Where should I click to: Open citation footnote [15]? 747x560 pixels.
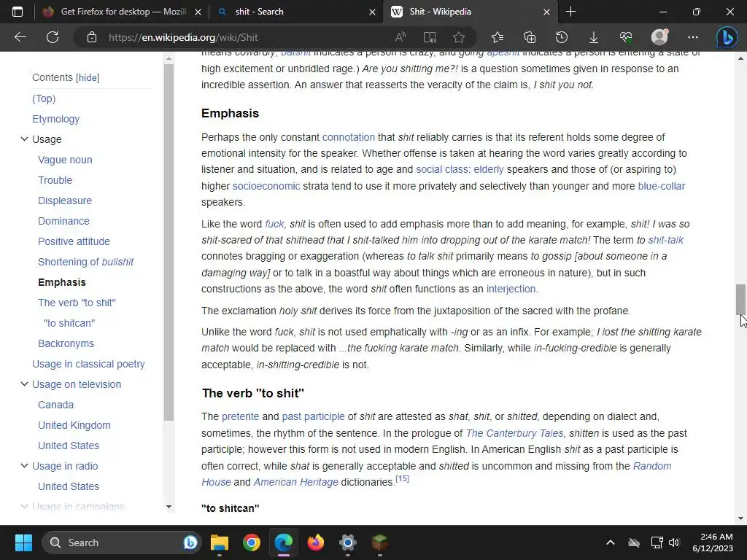[402, 478]
